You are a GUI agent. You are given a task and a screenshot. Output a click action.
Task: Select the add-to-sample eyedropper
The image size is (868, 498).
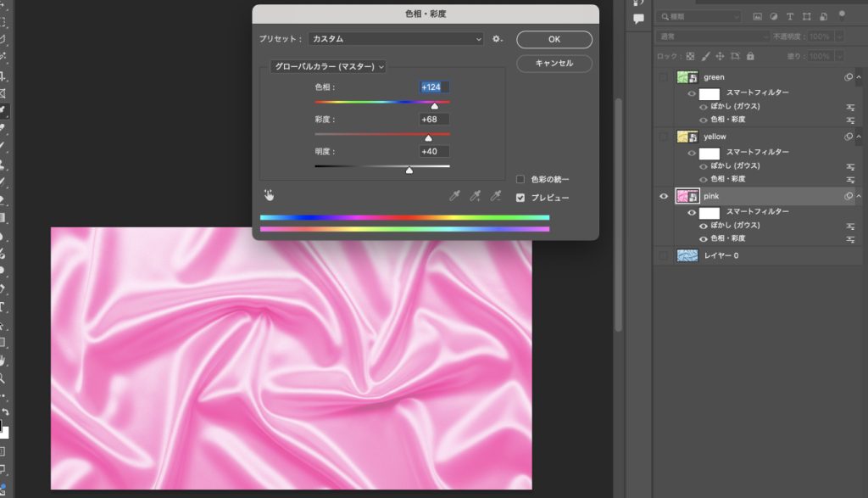tap(476, 196)
